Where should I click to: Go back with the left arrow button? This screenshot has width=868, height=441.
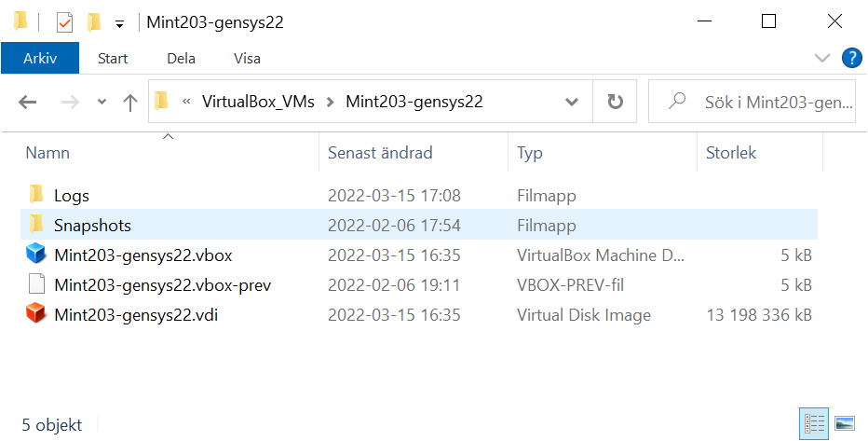click(28, 102)
